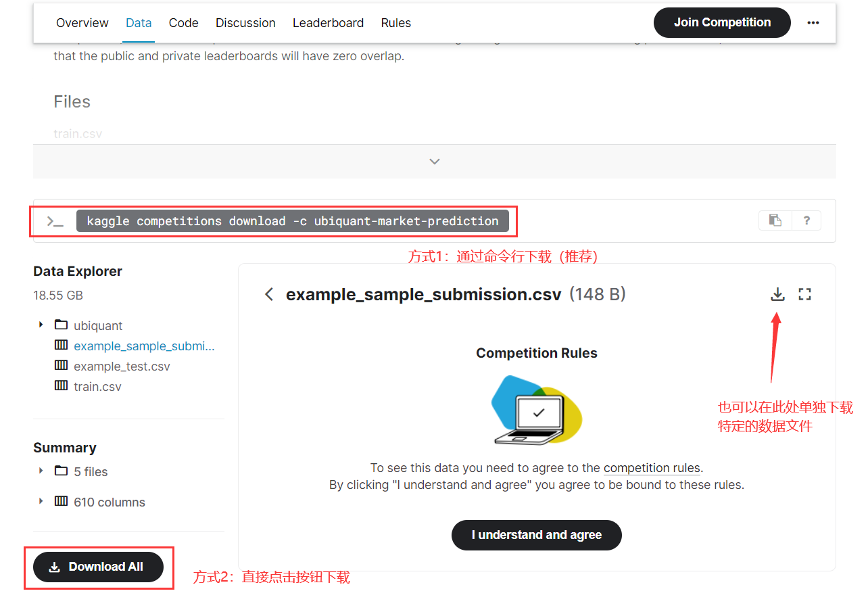Download example_sample_submission.csv via download icon
Viewport: 868px width, 612px height.
[777, 293]
